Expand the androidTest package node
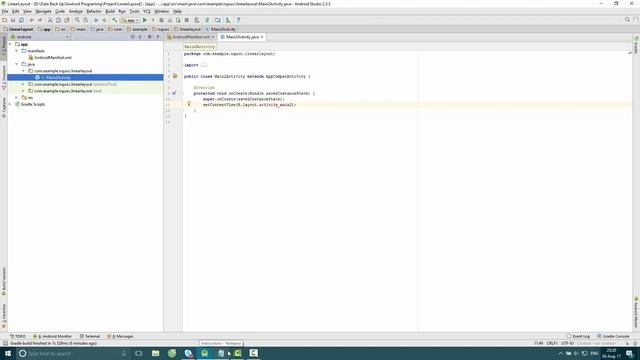Screen dimensions: 640x360 pos(23,84)
